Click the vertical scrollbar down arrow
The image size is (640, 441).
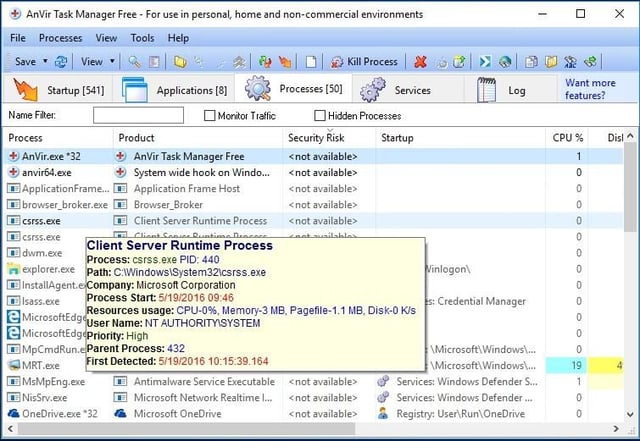[631, 415]
